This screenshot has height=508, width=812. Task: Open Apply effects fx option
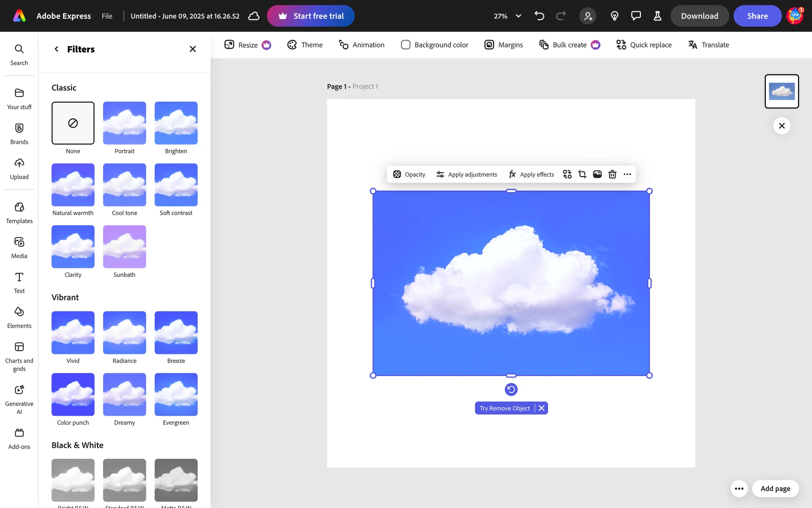(531, 174)
